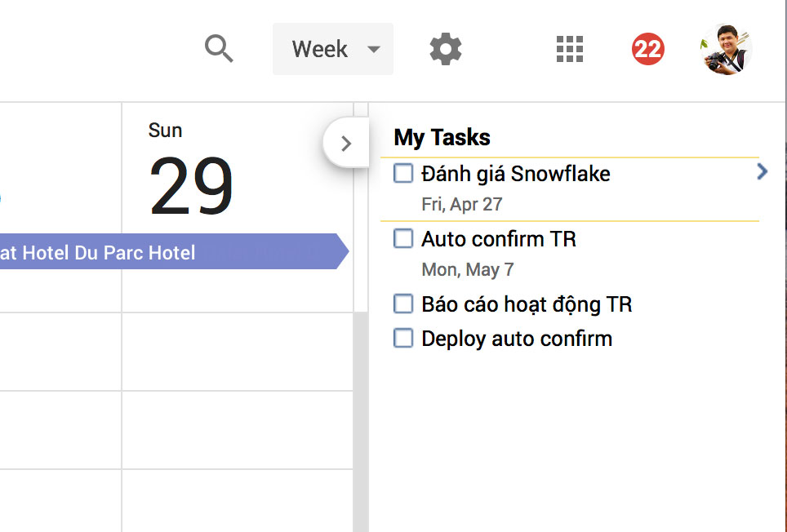The height and width of the screenshot is (532, 787).
Task: Open the Google apps grid
Action: [570, 49]
